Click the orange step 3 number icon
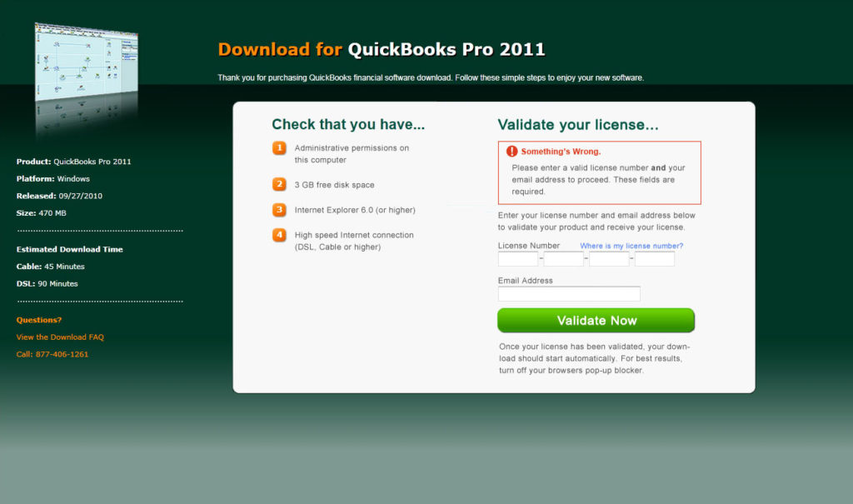The height and width of the screenshot is (504, 853). pyautogui.click(x=279, y=210)
